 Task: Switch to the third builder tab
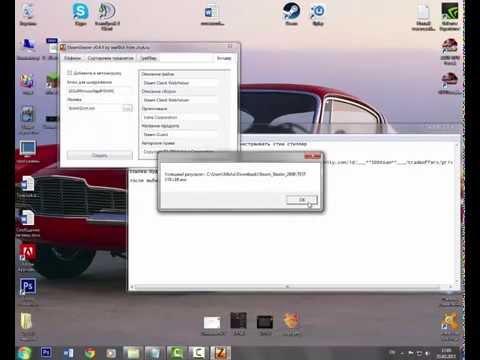point(148,58)
